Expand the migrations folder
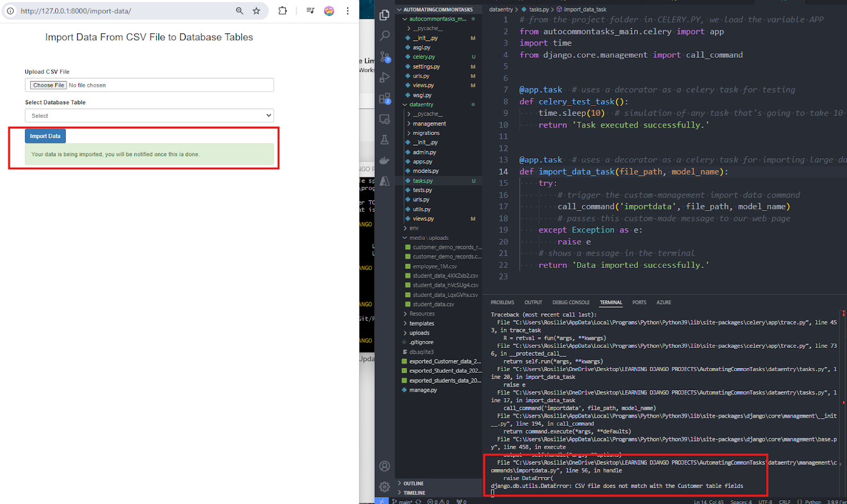This screenshot has width=847, height=504. pyautogui.click(x=426, y=133)
